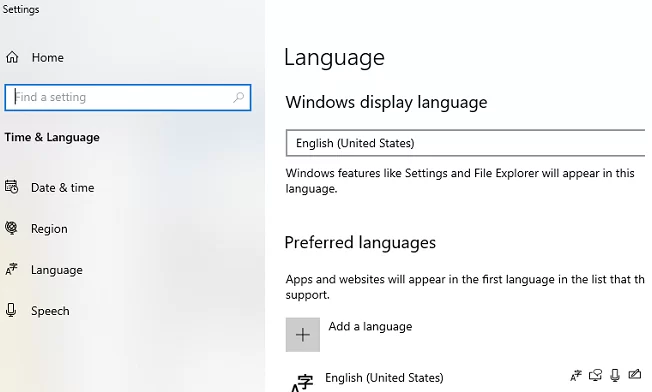Click the Settings window title

point(21,9)
